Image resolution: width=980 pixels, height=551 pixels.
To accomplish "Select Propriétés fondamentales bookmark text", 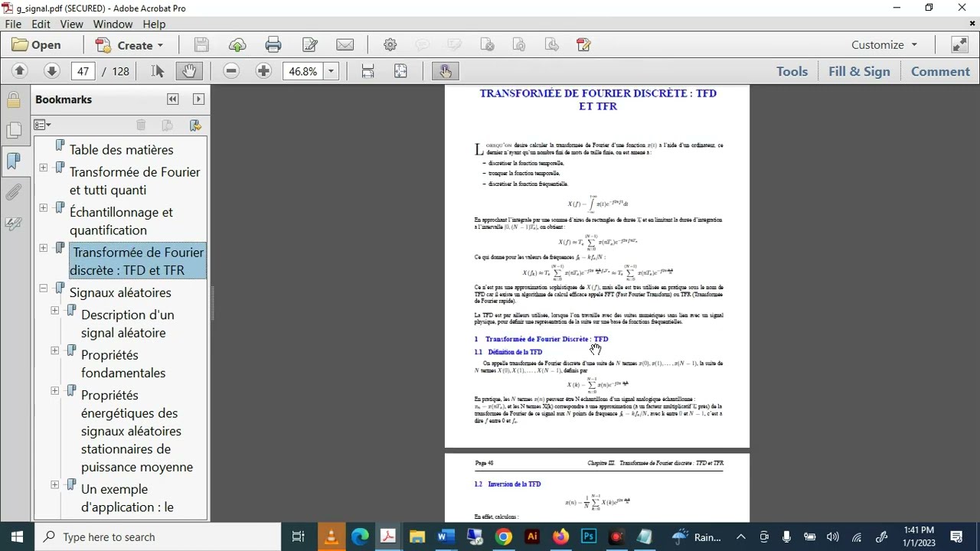I will tap(123, 364).
